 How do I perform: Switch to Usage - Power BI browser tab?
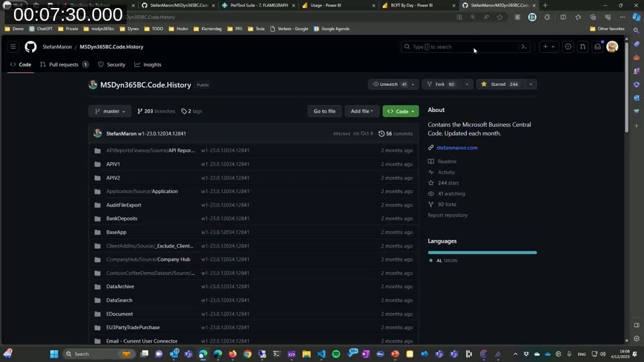[339, 5]
